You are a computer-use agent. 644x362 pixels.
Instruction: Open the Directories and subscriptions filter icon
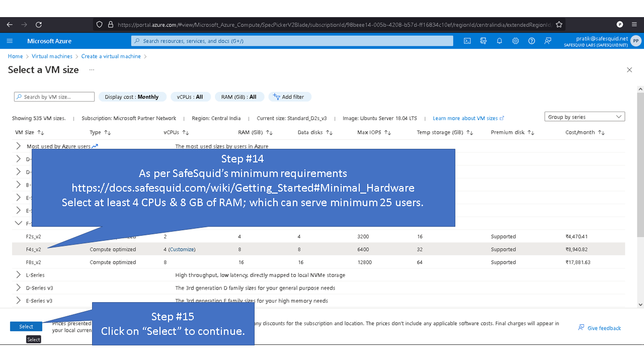coord(484,41)
